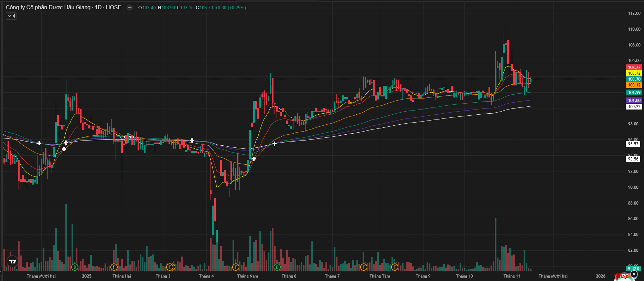The width and height of the screenshot is (644, 281).
Task: Click the F earnings marker before Tháng Năm
Action: pyautogui.click(x=236, y=267)
